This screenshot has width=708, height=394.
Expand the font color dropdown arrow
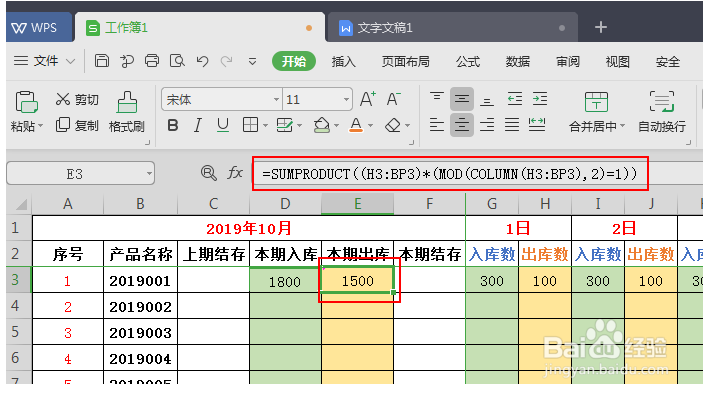point(371,126)
